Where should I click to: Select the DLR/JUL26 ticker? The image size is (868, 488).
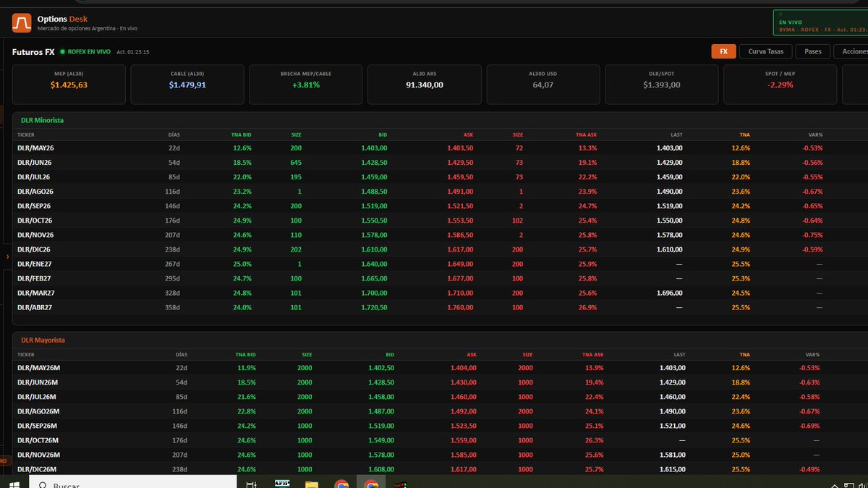35,177
